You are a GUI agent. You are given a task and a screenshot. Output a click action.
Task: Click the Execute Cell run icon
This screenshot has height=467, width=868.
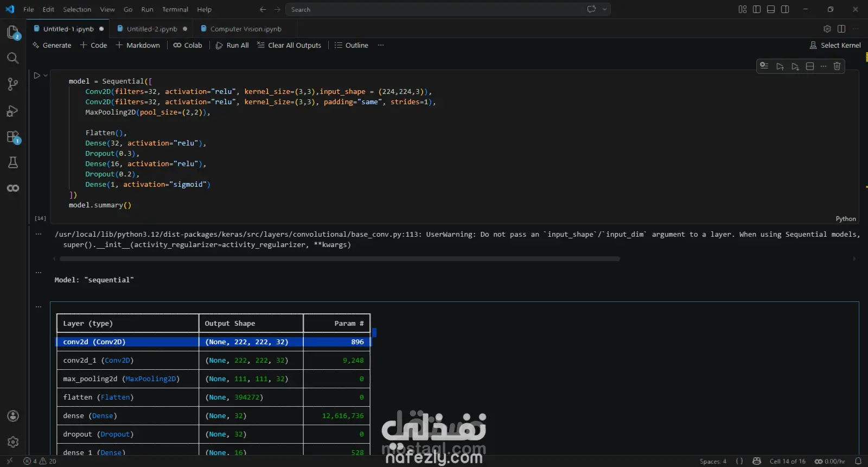click(37, 75)
